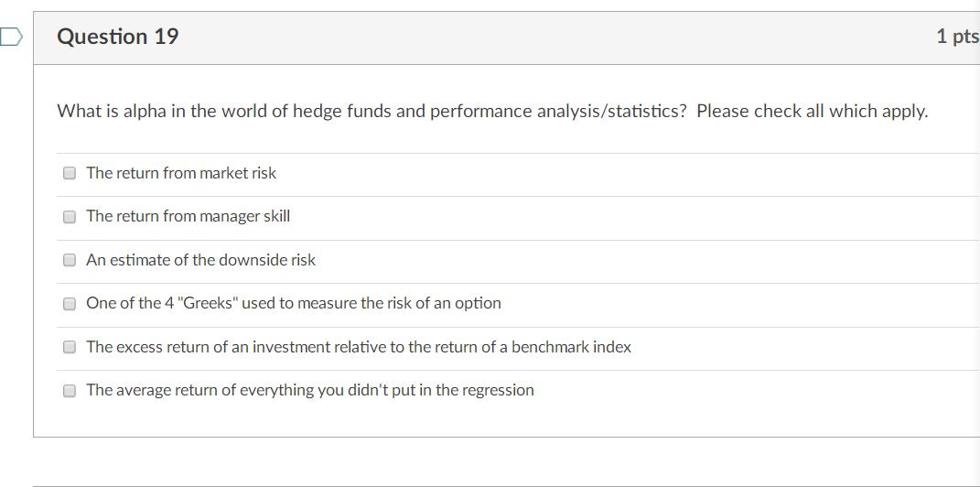The image size is (980, 487).
Task: Click the "The return from manager skill" label text
Action: tap(188, 216)
